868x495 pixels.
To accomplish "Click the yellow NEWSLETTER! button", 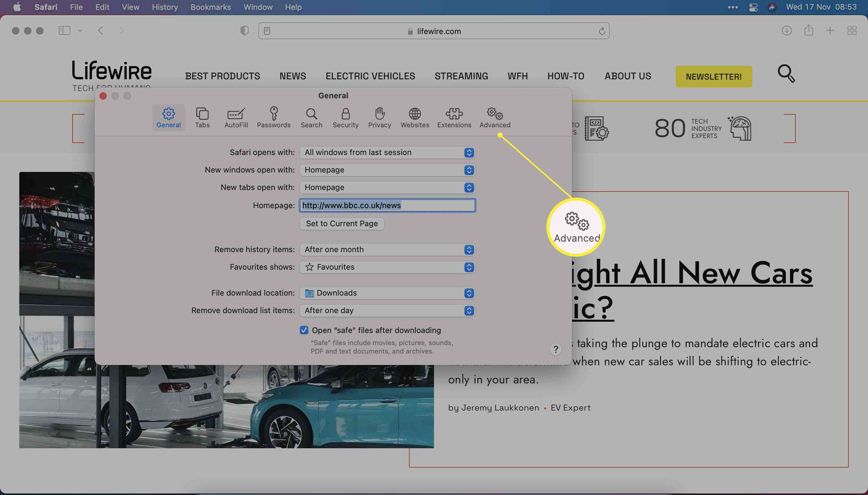I will click(713, 77).
